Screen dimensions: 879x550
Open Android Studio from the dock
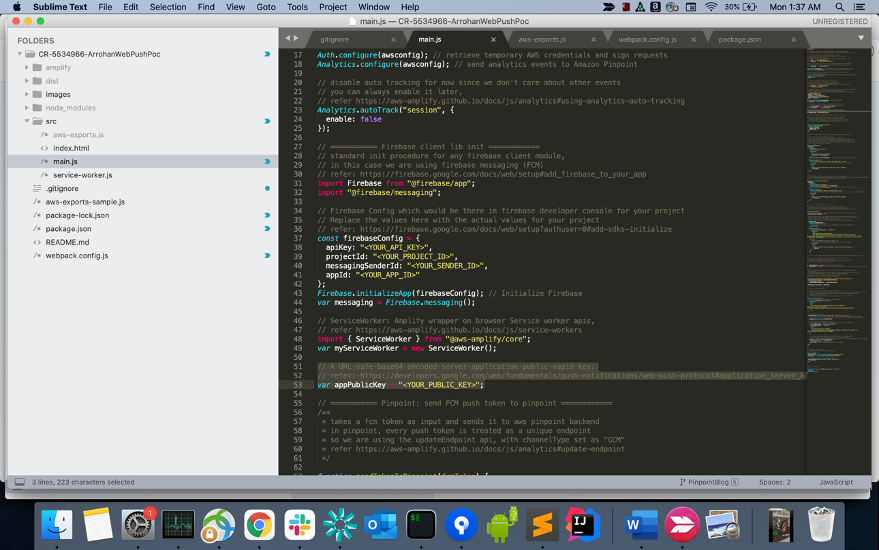pyautogui.click(x=501, y=523)
